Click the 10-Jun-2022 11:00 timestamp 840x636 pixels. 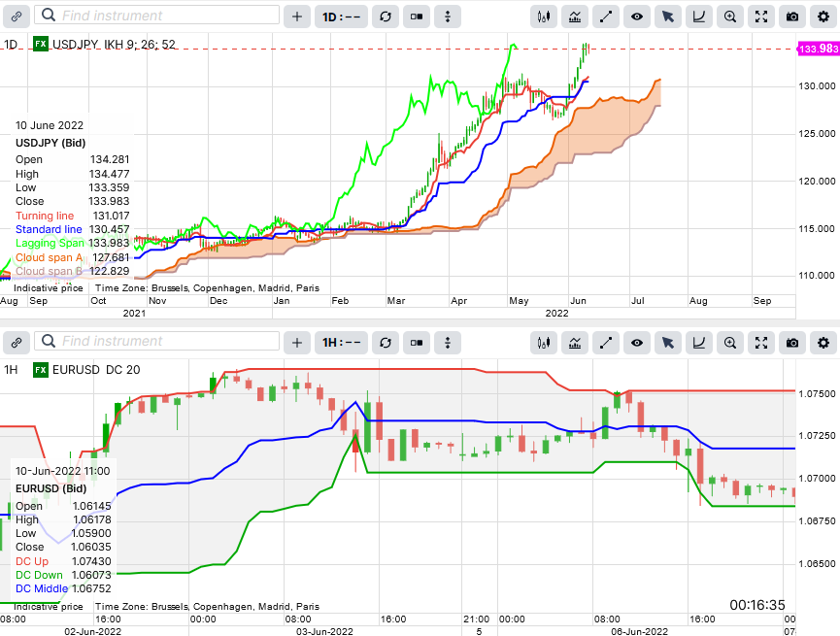pyautogui.click(x=63, y=471)
